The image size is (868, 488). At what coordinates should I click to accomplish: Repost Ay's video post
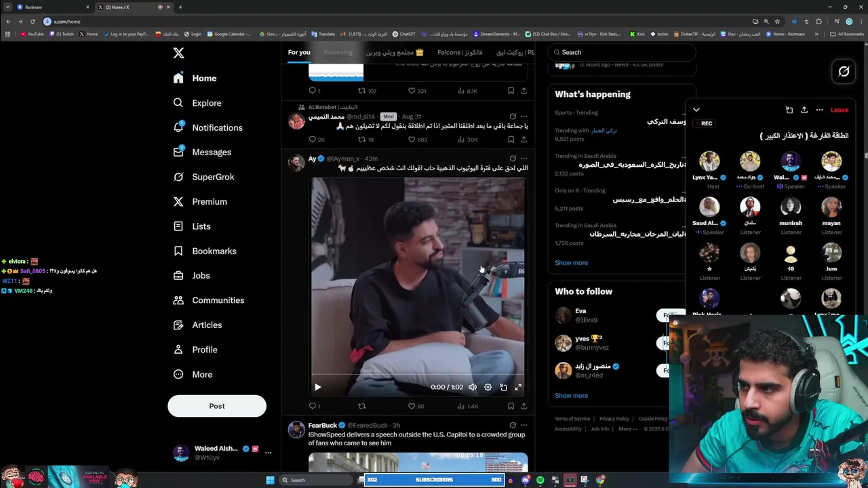pyautogui.click(x=361, y=406)
